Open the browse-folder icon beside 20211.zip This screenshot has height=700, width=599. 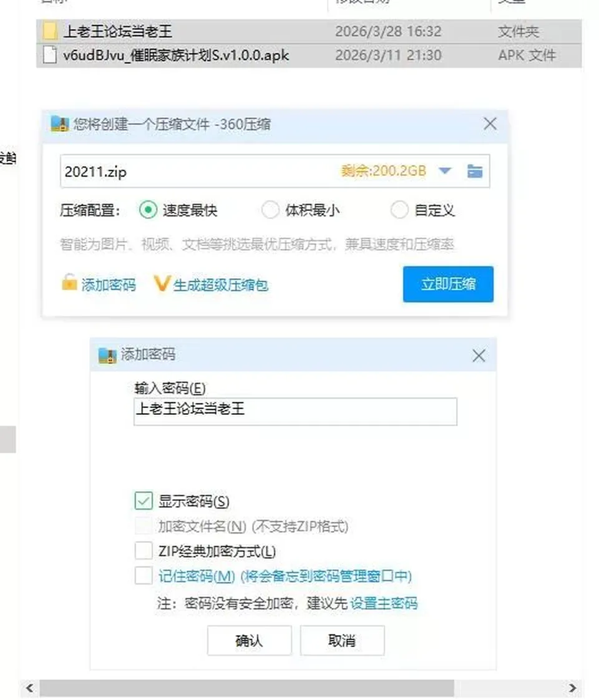474,171
